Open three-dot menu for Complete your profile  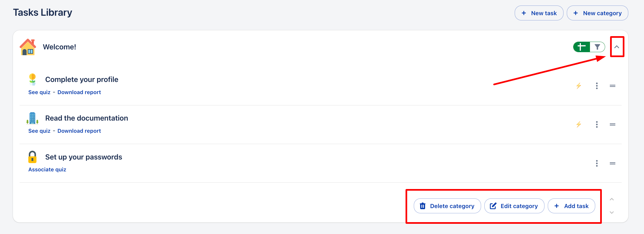point(597,86)
